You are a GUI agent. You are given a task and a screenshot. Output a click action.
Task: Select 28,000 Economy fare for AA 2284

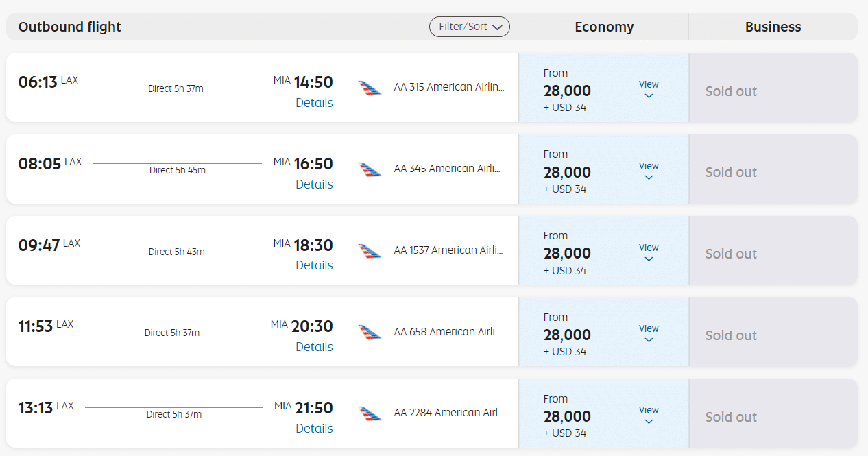(567, 416)
